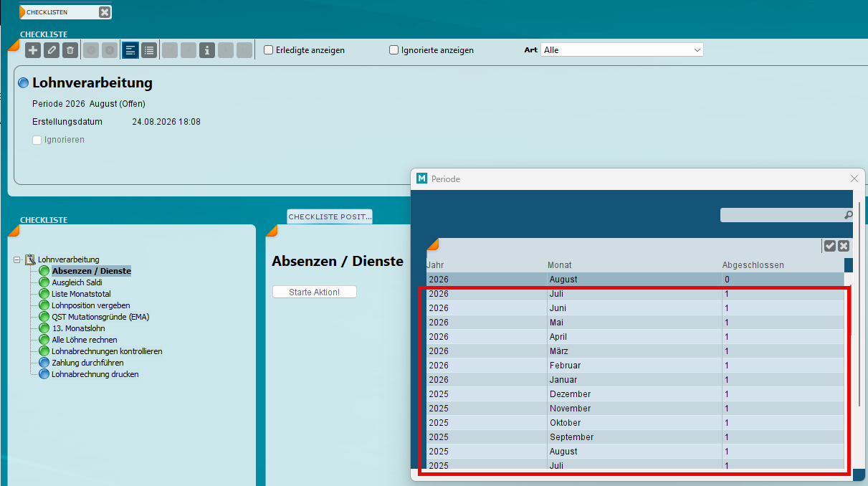Select the 2026 Januar period row
This screenshot has height=486, width=868.
click(x=635, y=380)
